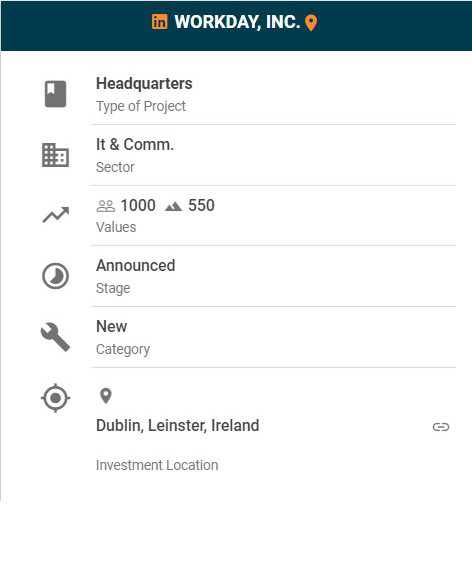Click the 1000 jobs value
The width and height of the screenshot is (472, 567).
tap(138, 205)
